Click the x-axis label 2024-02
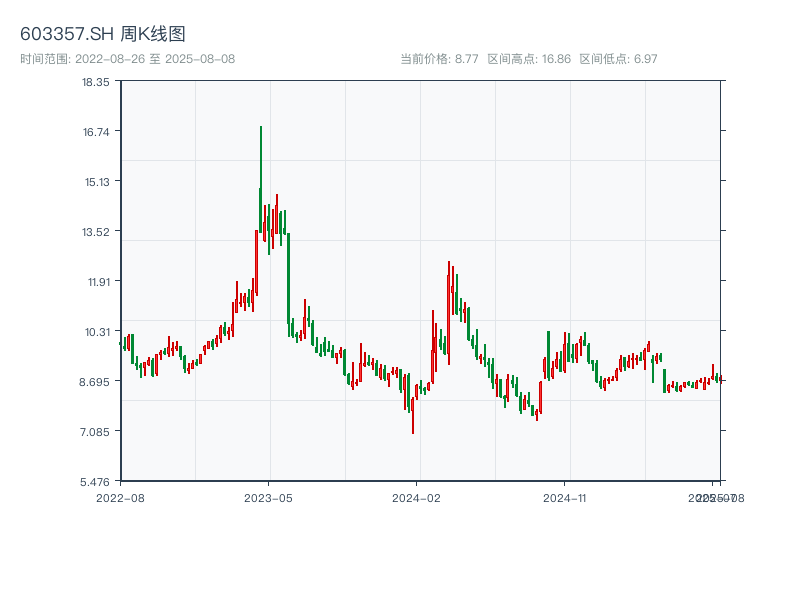This screenshot has height=600, width=800. (x=416, y=498)
